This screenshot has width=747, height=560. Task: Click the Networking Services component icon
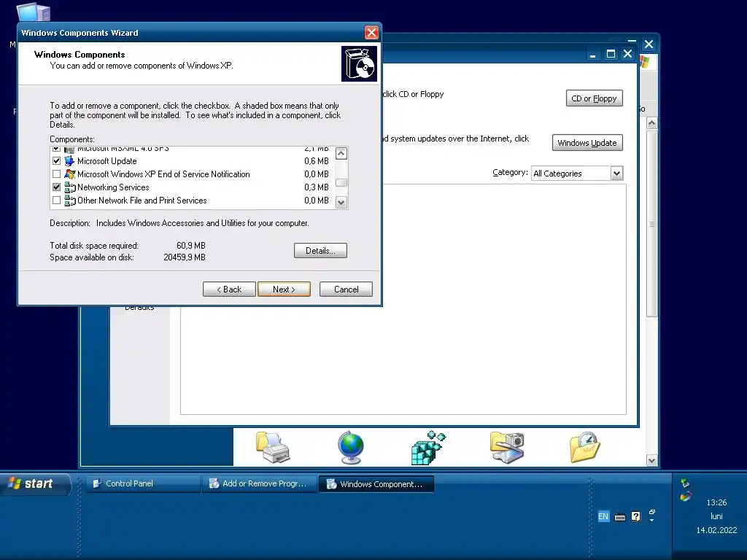pyautogui.click(x=69, y=187)
